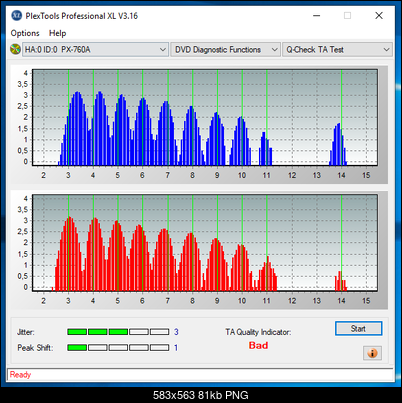Close the PlexTools Professional window
This screenshot has width=402, height=403.
click(379, 16)
